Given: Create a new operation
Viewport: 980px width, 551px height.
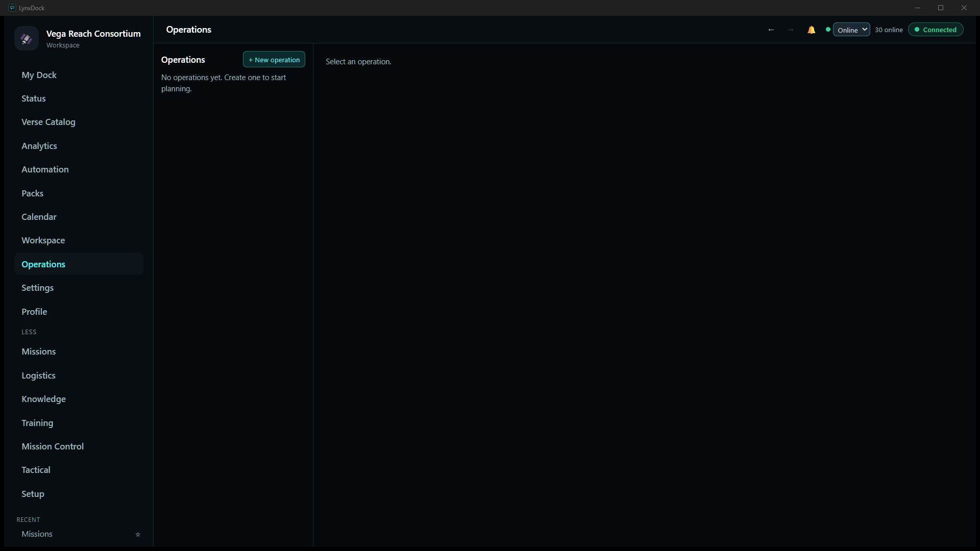Looking at the screenshot, I should click(x=274, y=60).
